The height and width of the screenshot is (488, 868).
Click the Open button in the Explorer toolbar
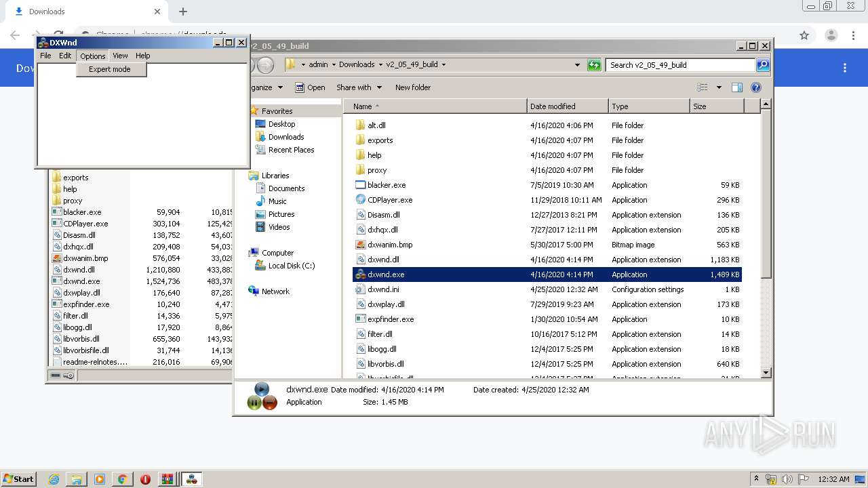(x=310, y=87)
